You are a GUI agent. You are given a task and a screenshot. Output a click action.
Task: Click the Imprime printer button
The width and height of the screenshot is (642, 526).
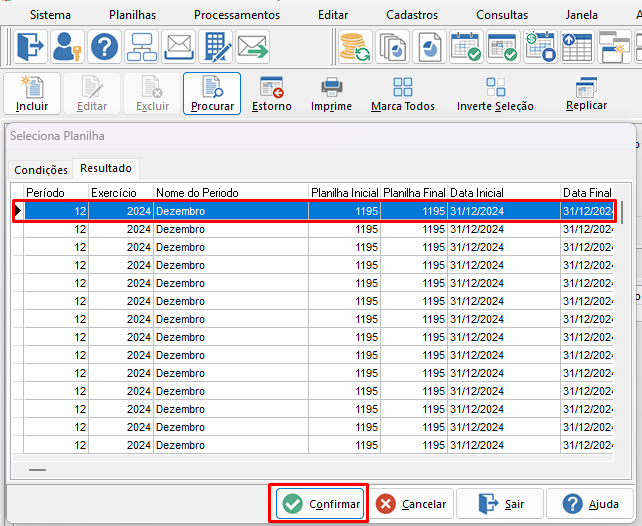[331, 93]
